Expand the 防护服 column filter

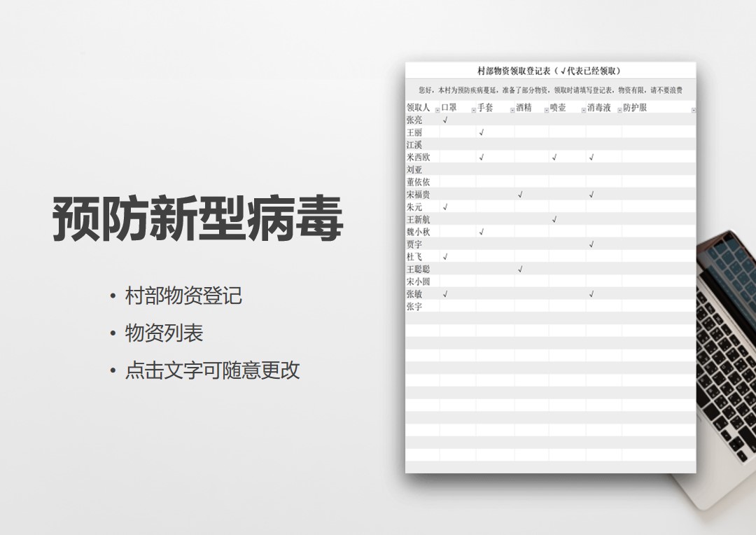click(693, 110)
